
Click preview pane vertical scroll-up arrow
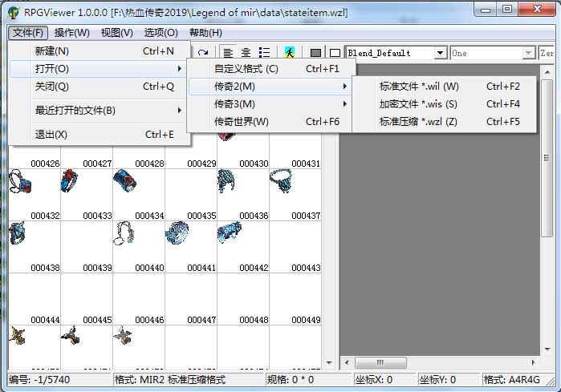547,72
